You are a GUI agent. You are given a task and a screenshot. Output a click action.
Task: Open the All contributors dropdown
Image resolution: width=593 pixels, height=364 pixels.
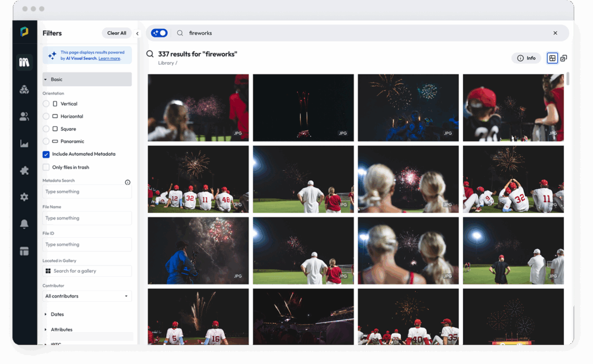(87, 296)
